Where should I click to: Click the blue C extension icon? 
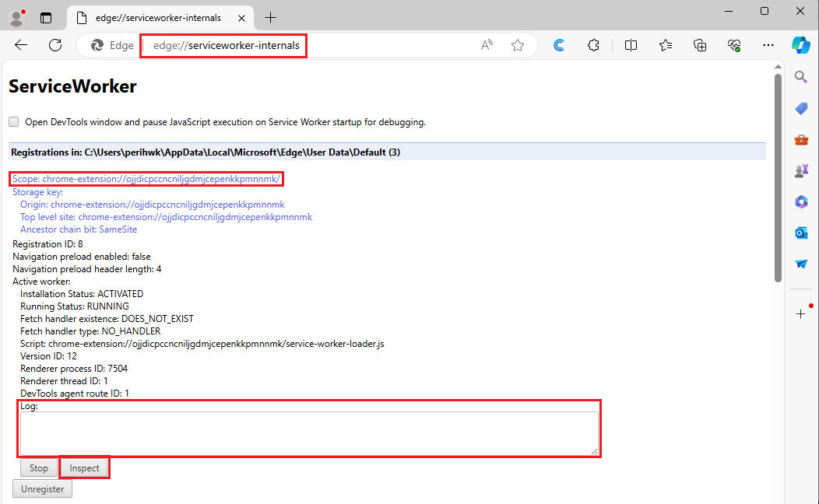click(x=559, y=45)
